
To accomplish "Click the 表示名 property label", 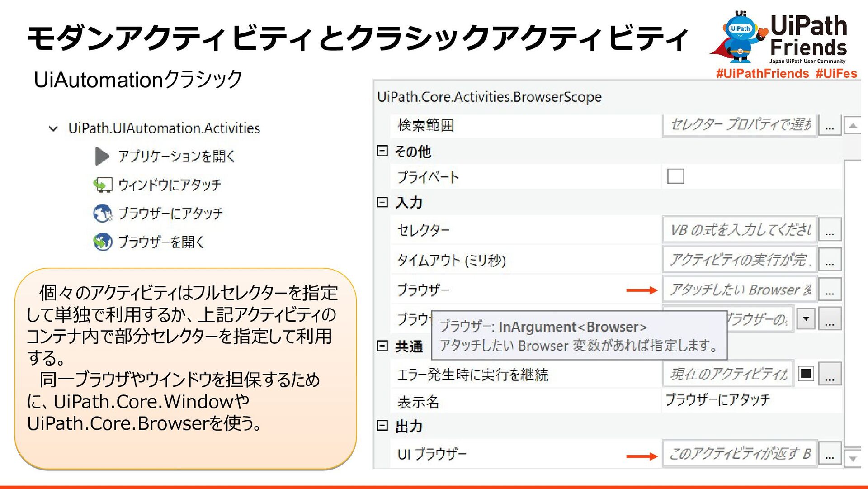I will pyautogui.click(x=418, y=401).
